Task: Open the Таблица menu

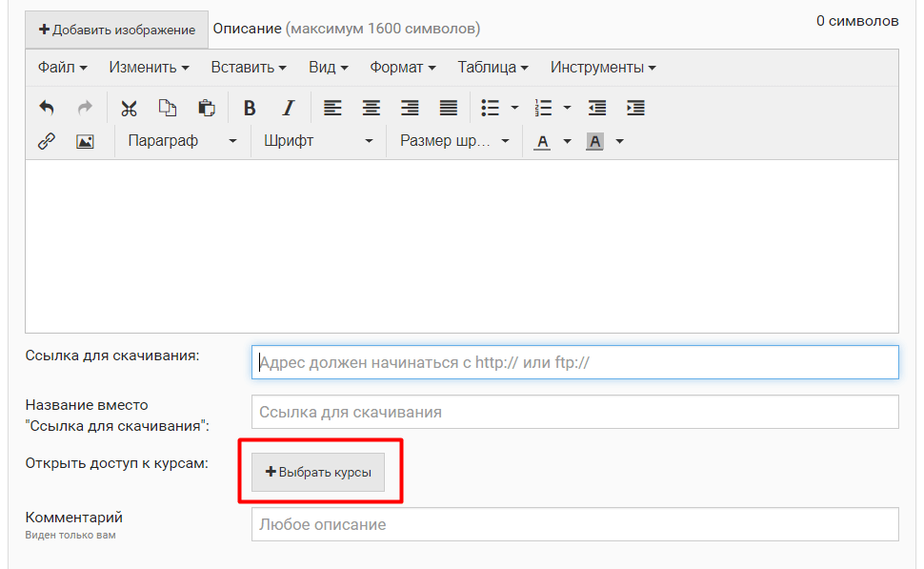Action: click(492, 68)
